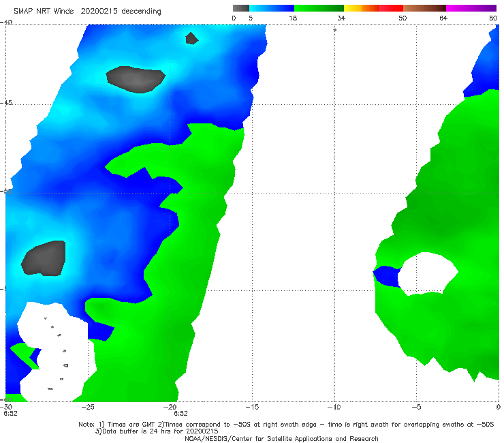This screenshot has height=443, width=504.
Task: Select the brown 50–64 color bar segment
Action: click(x=424, y=8)
